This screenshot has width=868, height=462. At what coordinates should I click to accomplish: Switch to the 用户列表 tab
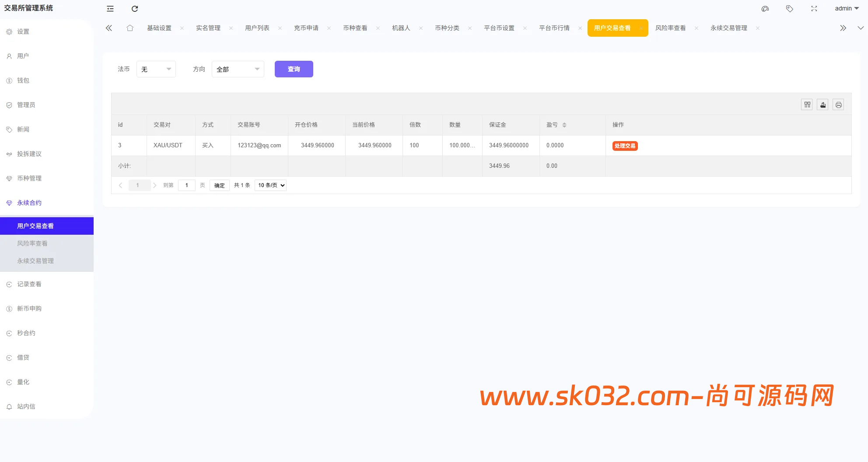(x=257, y=28)
